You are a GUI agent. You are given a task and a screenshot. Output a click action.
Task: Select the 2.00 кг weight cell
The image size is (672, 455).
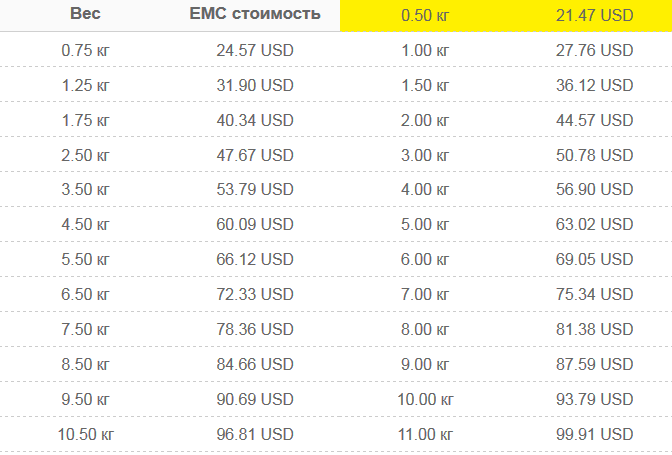[x=425, y=120]
